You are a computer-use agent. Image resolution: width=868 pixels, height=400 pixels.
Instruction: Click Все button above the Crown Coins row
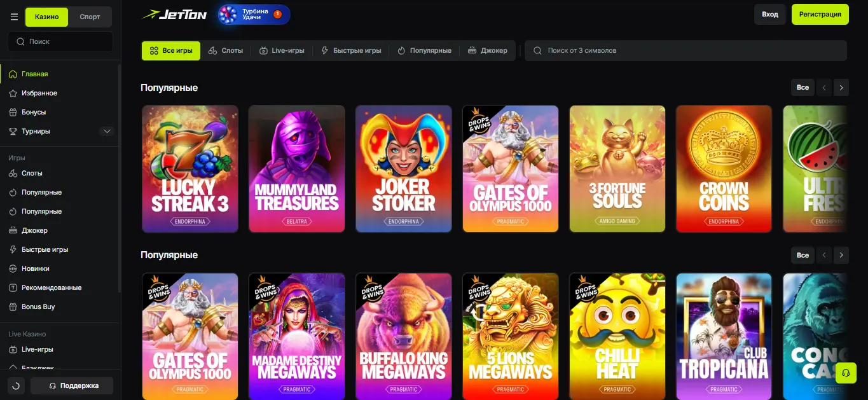(x=803, y=88)
